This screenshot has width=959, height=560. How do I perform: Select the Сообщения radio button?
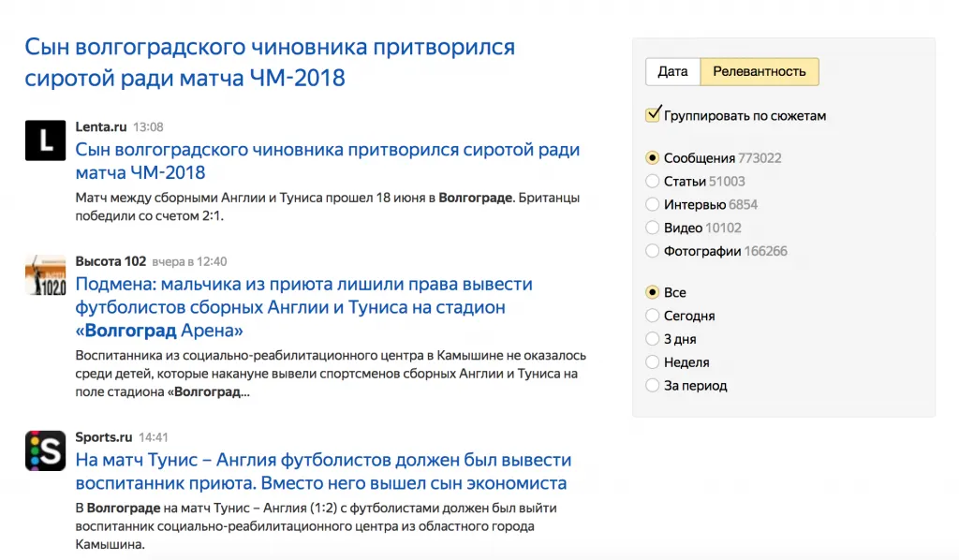coord(653,158)
